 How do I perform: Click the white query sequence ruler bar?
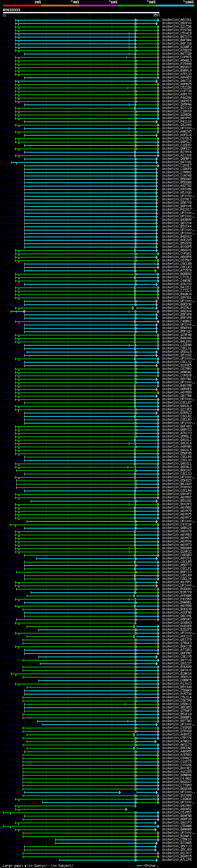point(81,12)
